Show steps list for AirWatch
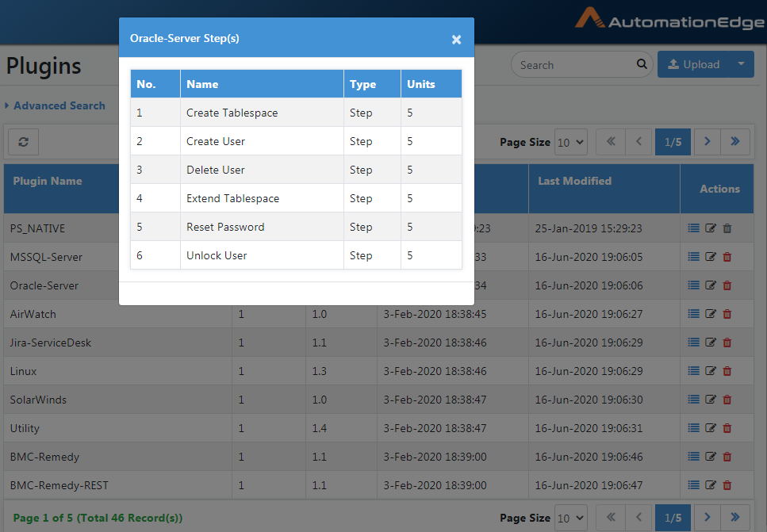This screenshot has height=532, width=767. (693, 313)
